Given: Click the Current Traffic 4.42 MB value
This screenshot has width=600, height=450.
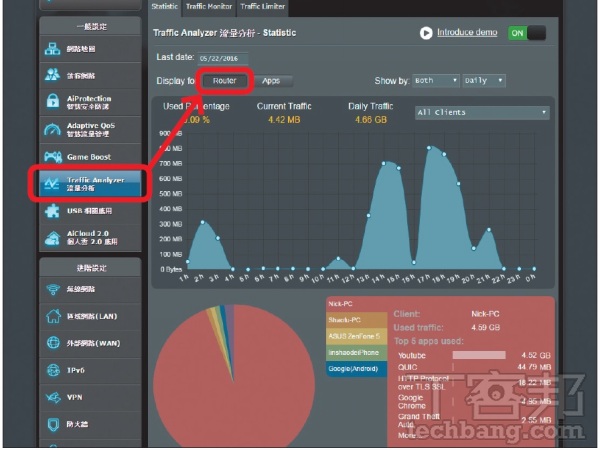Looking at the screenshot, I should click(284, 120).
